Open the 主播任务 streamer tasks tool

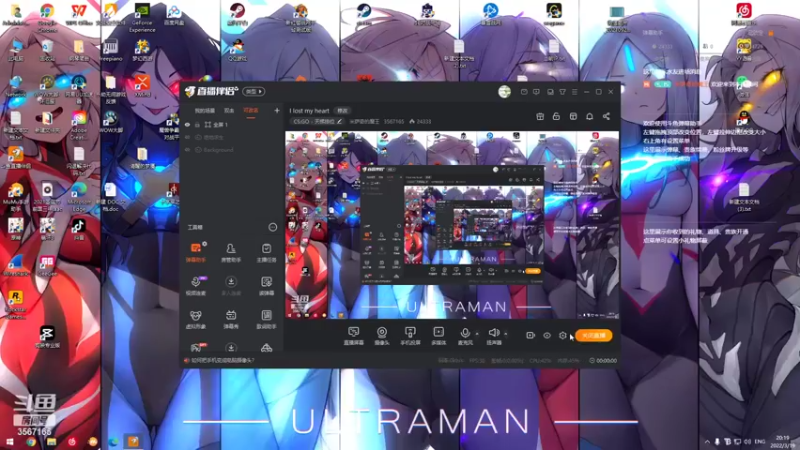tap(266, 253)
